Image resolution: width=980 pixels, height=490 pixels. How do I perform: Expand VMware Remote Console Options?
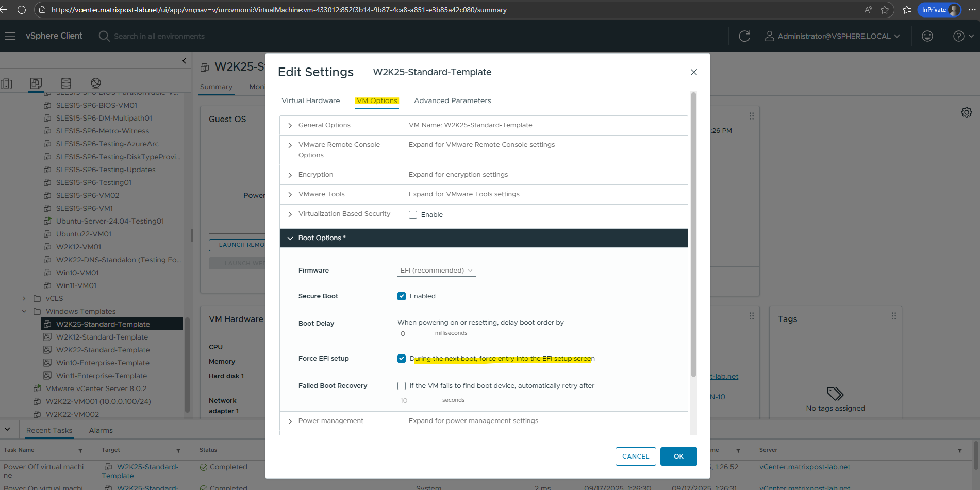[x=290, y=145]
